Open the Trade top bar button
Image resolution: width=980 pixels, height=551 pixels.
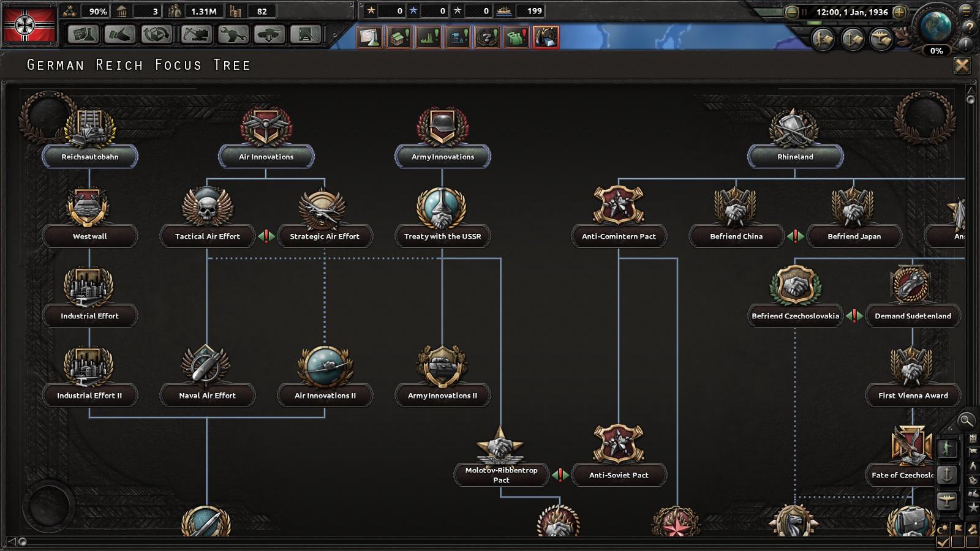coord(157,34)
